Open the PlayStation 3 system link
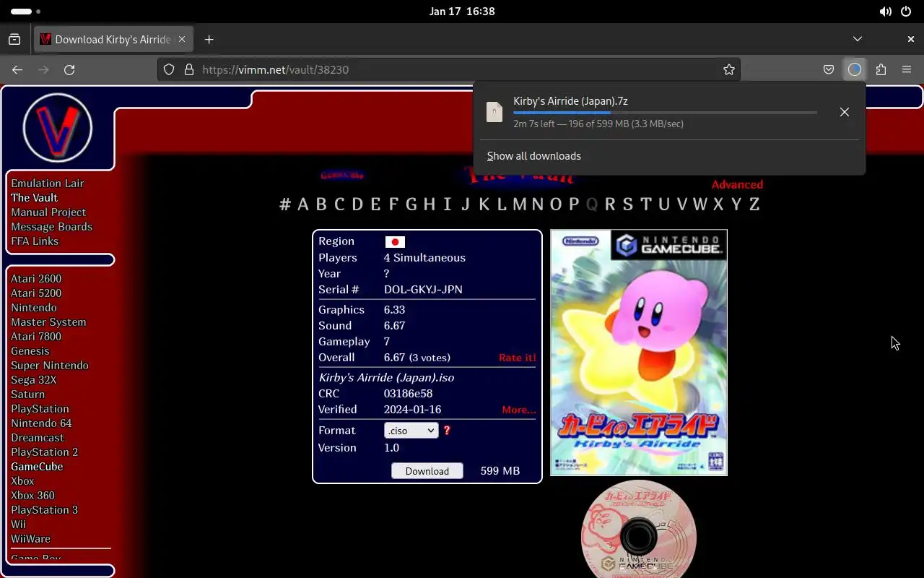Viewport: 924px width, 578px height. pyautogui.click(x=44, y=510)
